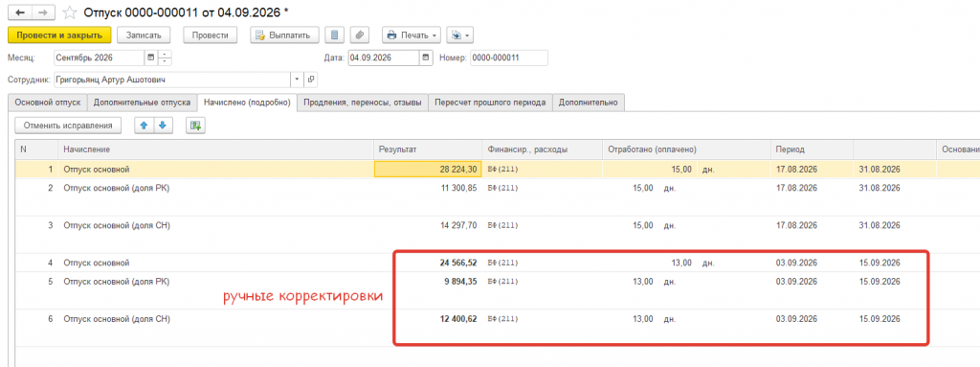The image size is (980, 367).
Task: Open the Пересчет прошлого периода tab
Action: point(490,103)
